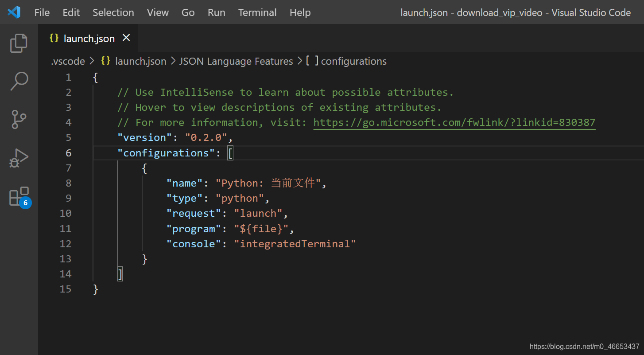Open the Terminal menu
Viewport: 644px width, 355px height.
click(x=257, y=12)
